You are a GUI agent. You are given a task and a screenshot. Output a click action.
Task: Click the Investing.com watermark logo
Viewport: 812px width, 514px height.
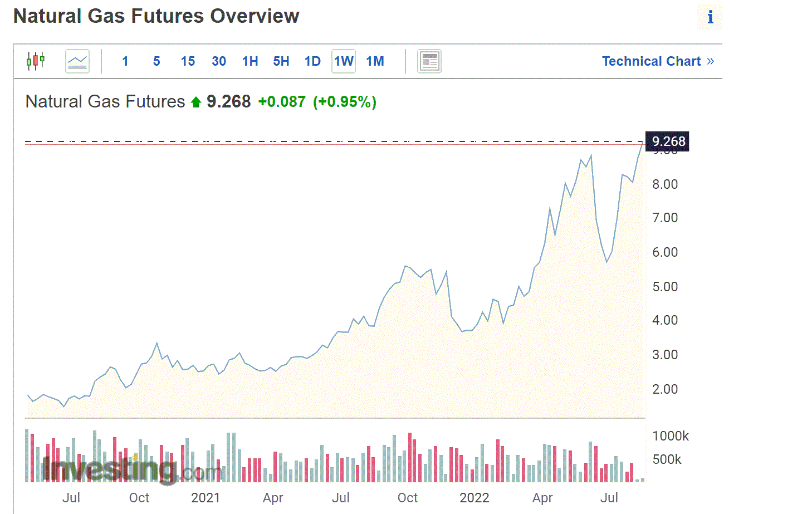point(131,469)
